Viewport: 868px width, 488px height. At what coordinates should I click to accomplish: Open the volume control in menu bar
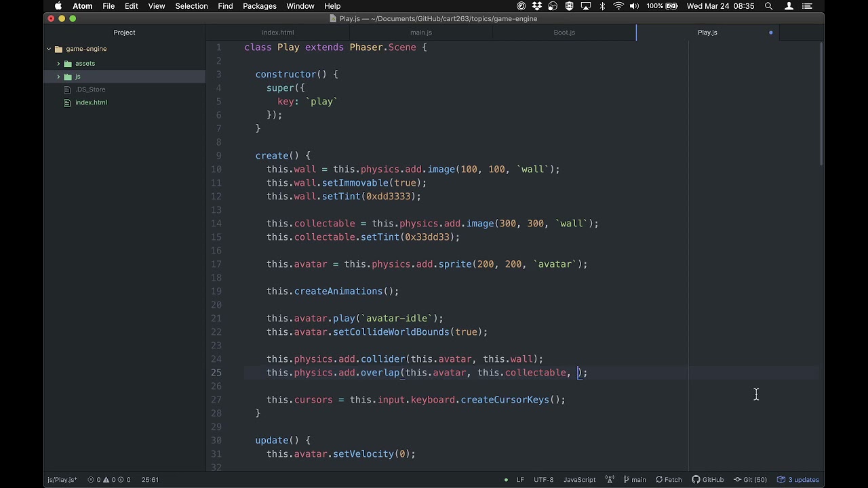(x=634, y=6)
